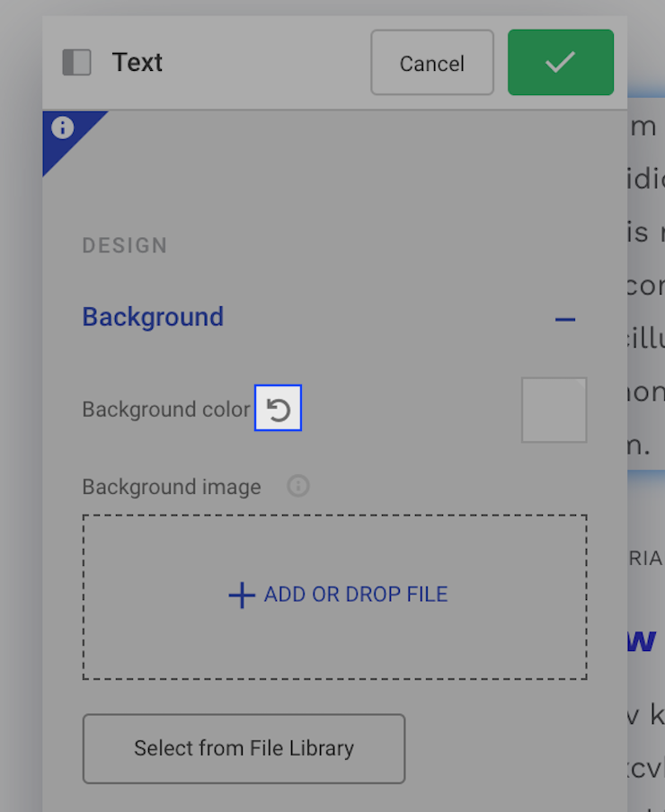Expand the DESIGN section label
Image resolution: width=665 pixels, height=812 pixels.
(125, 244)
